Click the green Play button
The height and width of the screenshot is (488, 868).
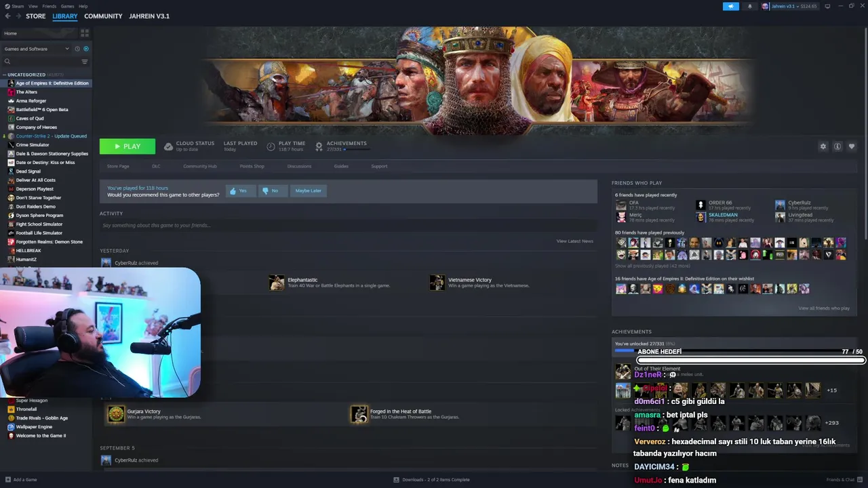click(127, 146)
